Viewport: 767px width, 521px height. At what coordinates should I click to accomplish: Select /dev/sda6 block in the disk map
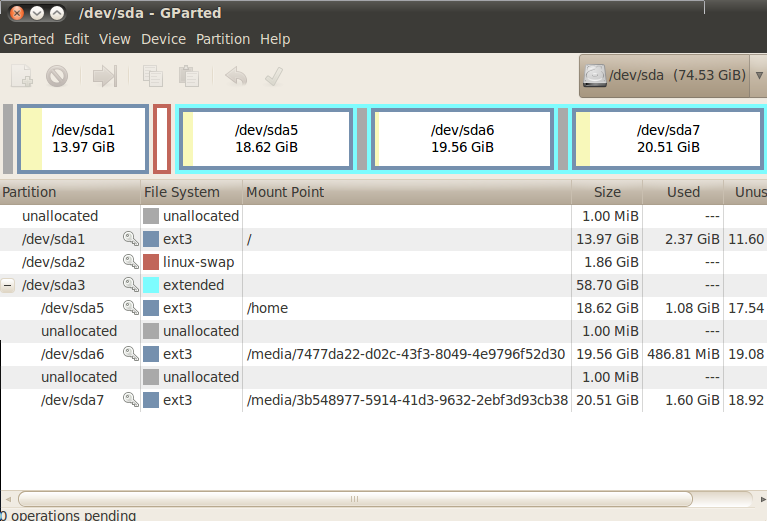tap(462, 139)
